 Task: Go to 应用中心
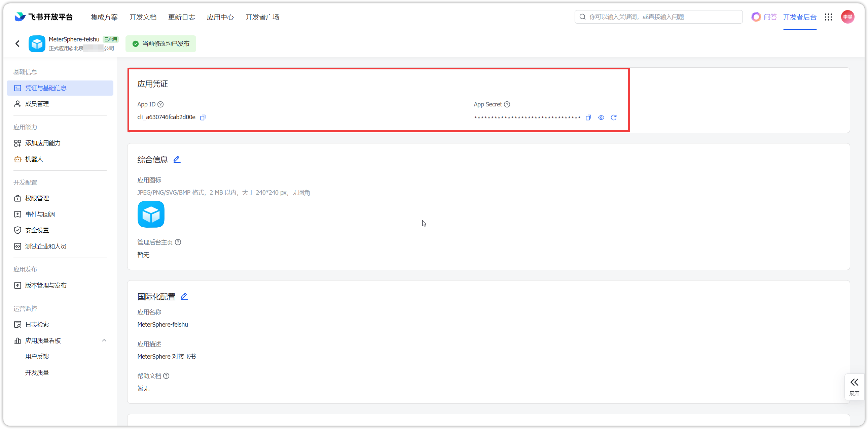tap(220, 17)
